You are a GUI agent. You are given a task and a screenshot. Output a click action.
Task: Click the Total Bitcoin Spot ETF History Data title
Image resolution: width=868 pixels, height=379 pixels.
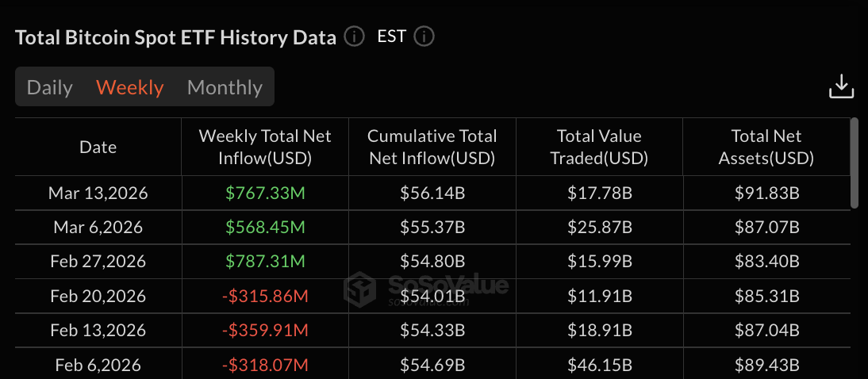pos(175,37)
